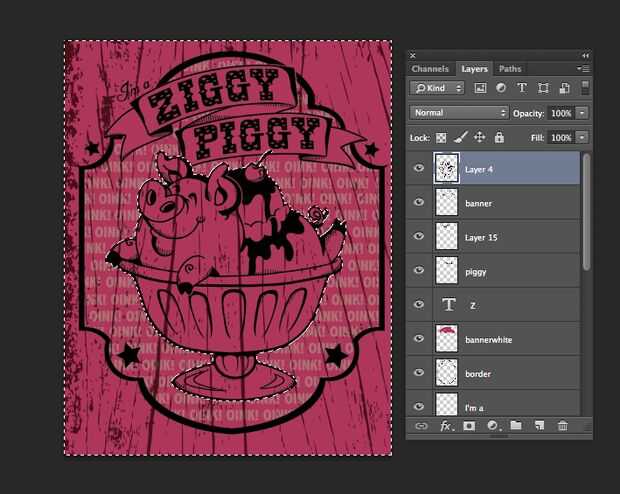Click the I'm a layer thumbnail
620x494 pixels.
(x=446, y=404)
